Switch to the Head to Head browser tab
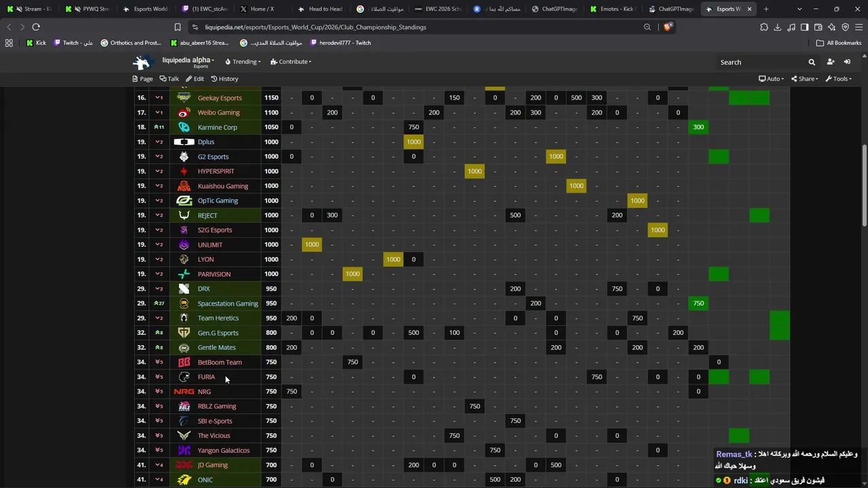The image size is (868, 488). click(x=321, y=9)
